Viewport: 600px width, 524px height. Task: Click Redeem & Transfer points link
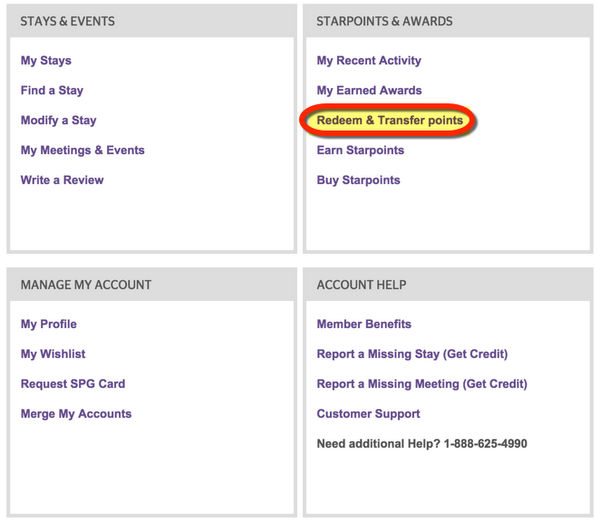pos(390,120)
